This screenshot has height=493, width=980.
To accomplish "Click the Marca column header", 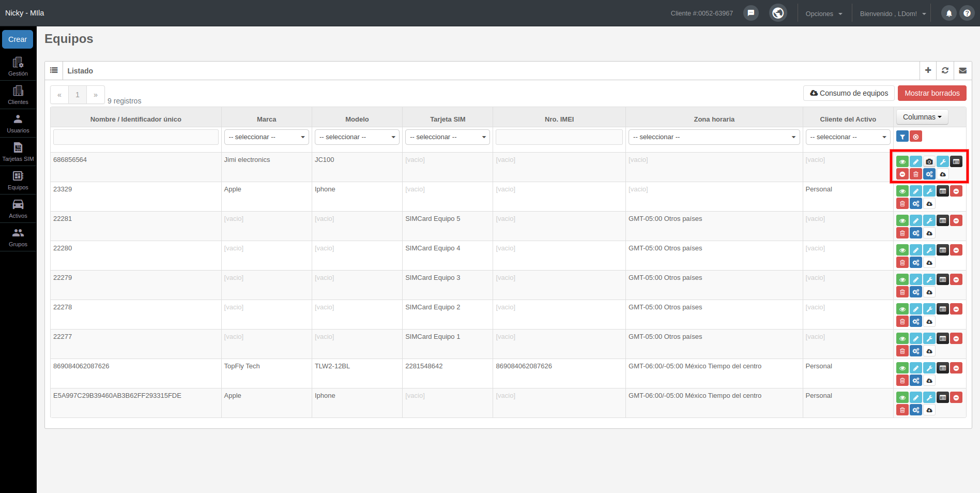I will coord(267,119).
